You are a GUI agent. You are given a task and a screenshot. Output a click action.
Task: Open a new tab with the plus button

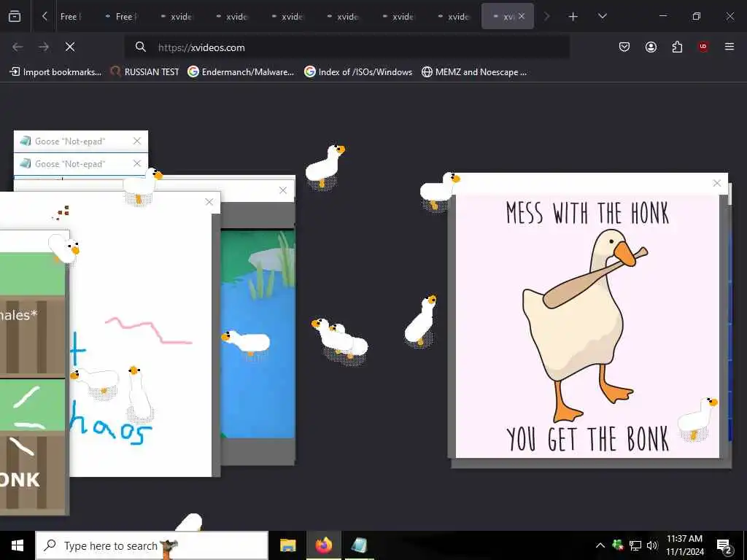[x=573, y=16]
